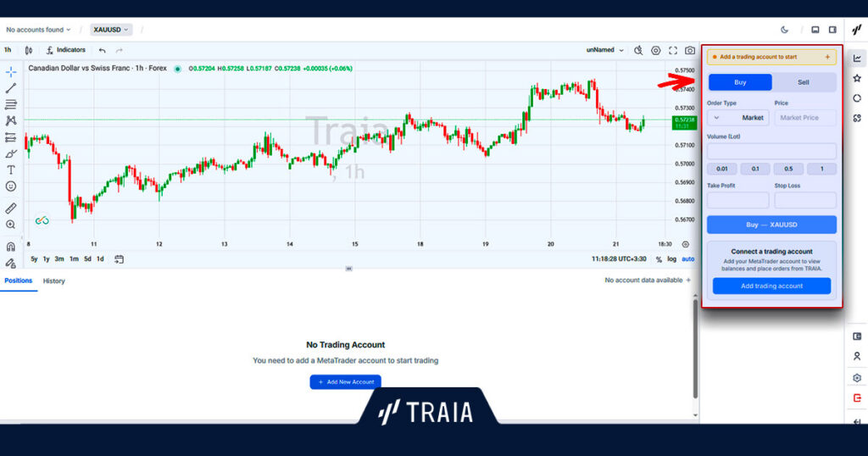Set chart range to 5d
Screen dimensions: 868x456
[87, 259]
